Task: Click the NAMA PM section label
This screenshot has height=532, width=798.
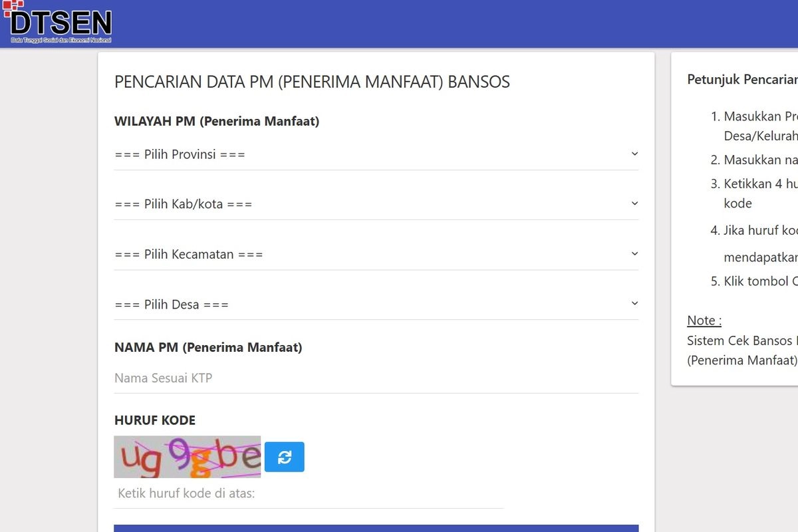Action: click(x=208, y=347)
